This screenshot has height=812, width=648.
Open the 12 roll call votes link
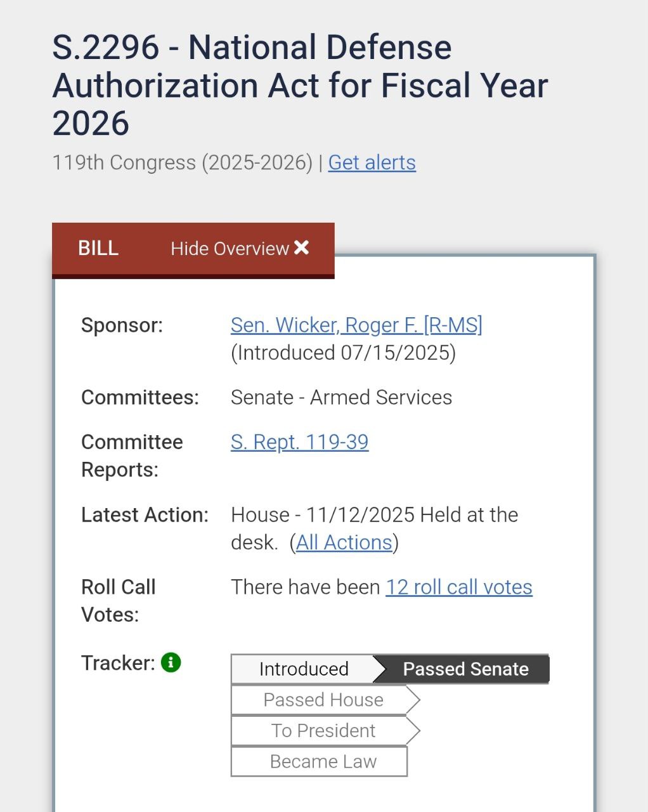[x=459, y=587]
